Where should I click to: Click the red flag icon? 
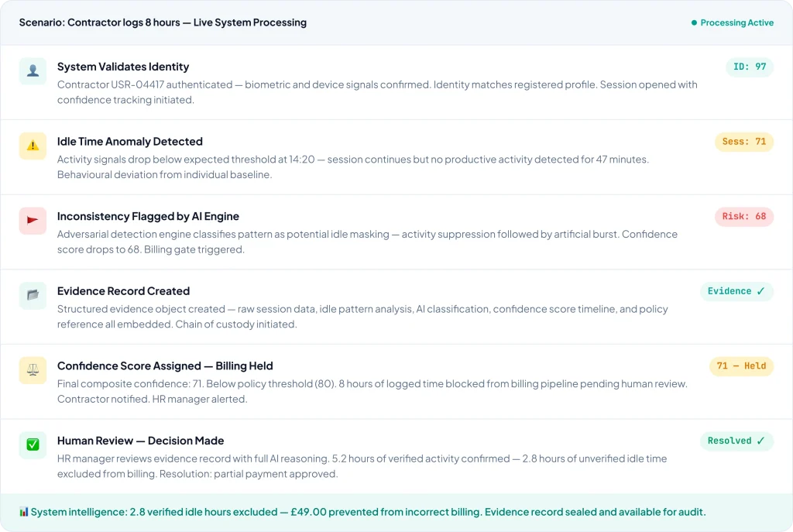coord(33,221)
